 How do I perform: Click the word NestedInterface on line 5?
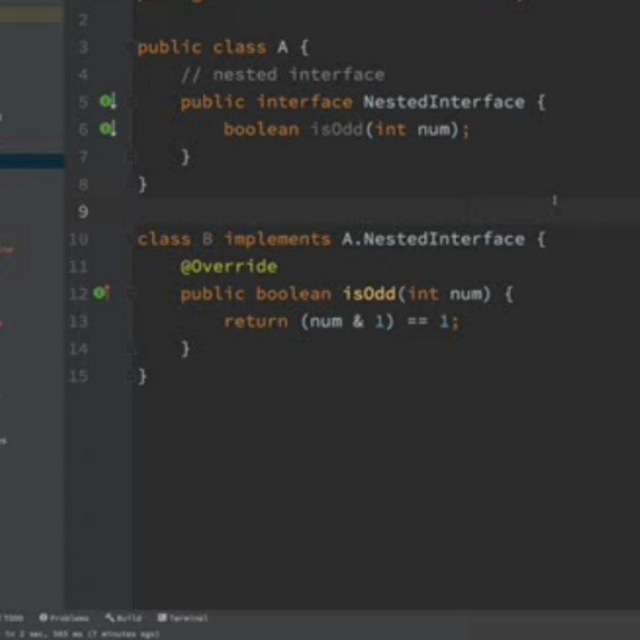[444, 102]
